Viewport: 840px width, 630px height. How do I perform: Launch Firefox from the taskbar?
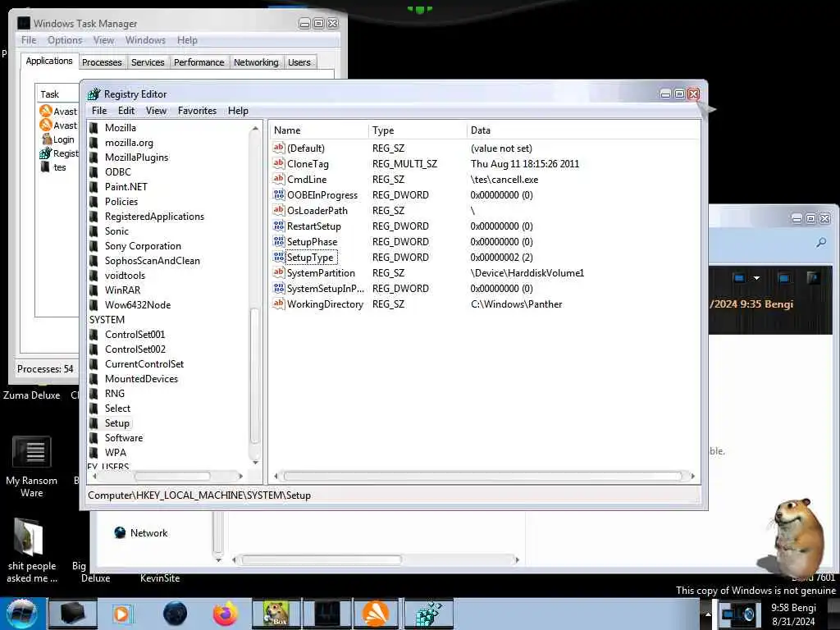tap(226, 614)
